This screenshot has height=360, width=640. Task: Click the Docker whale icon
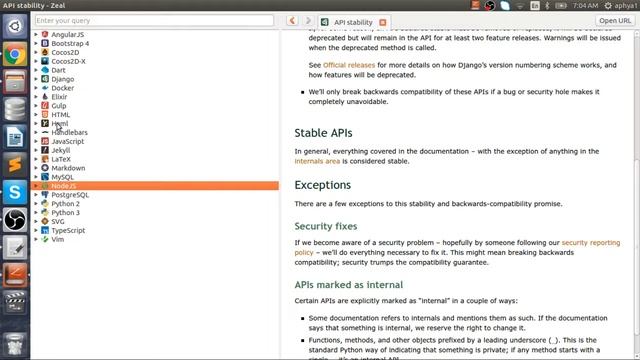(x=45, y=88)
